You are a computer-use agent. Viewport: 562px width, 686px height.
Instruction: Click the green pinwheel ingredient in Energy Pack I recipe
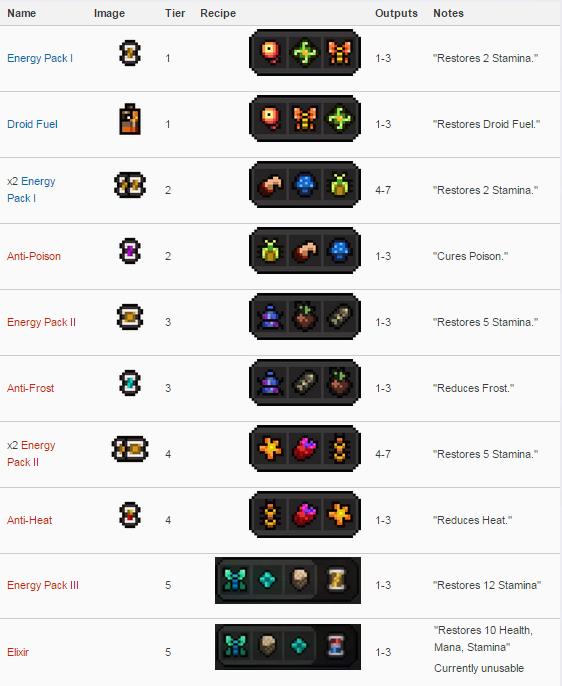pyautogui.click(x=304, y=52)
